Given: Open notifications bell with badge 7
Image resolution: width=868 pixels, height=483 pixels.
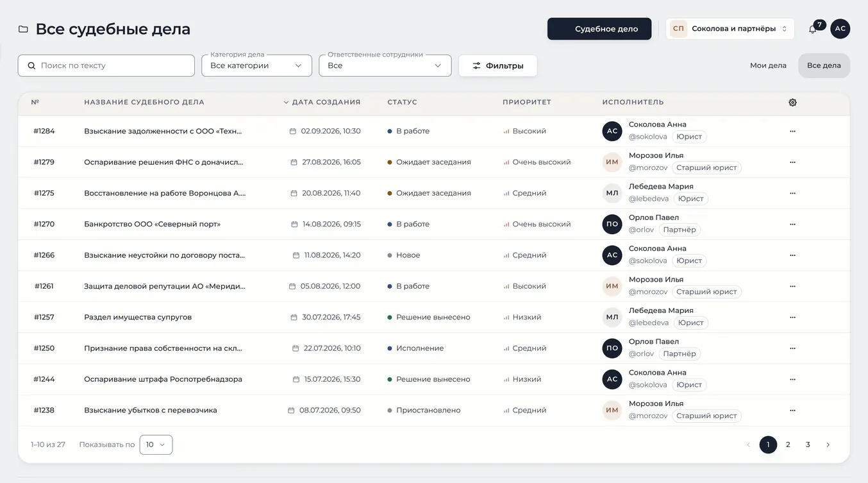Looking at the screenshot, I should [813, 29].
